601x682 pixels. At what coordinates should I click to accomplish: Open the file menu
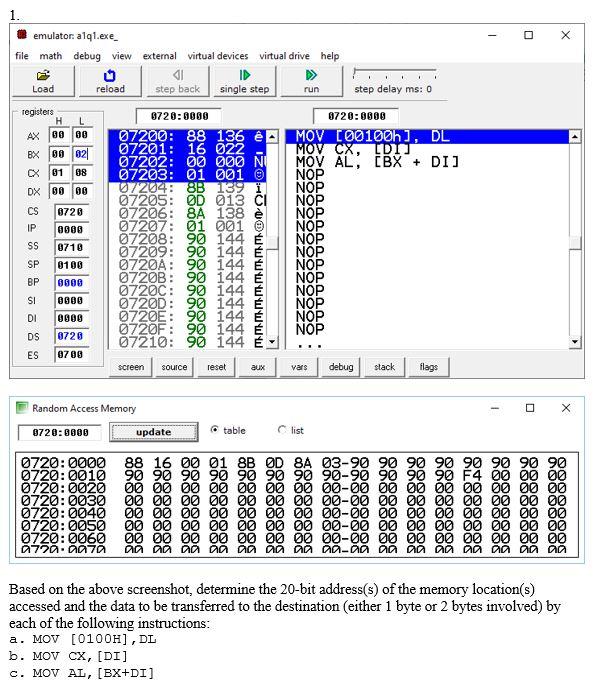coord(22,56)
